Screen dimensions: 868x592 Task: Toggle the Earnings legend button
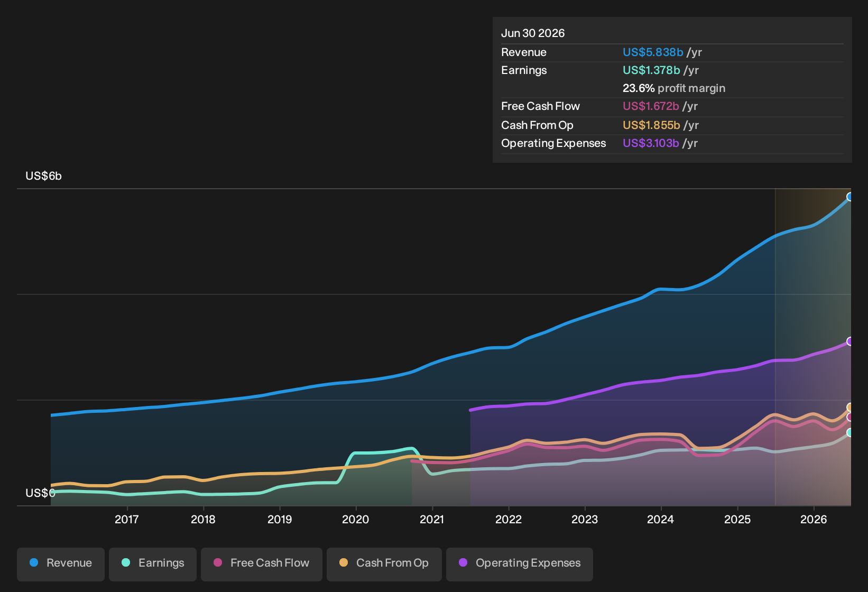[153, 563]
